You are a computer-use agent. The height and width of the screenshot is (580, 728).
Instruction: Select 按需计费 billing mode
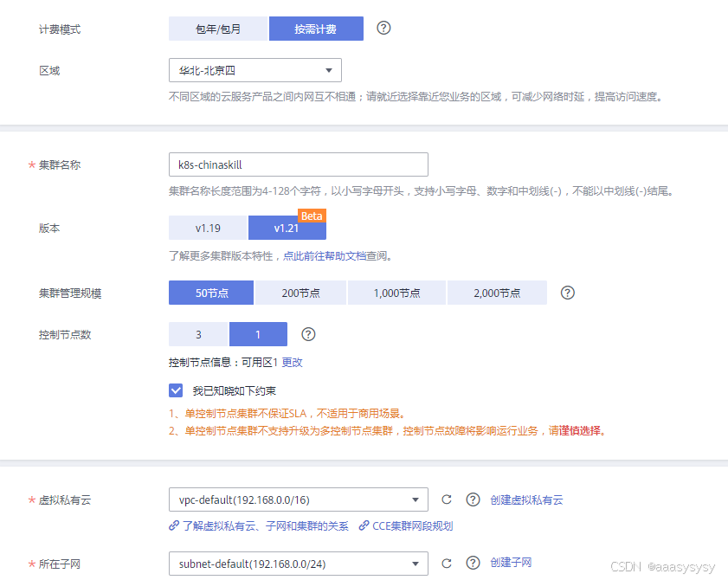point(316,29)
